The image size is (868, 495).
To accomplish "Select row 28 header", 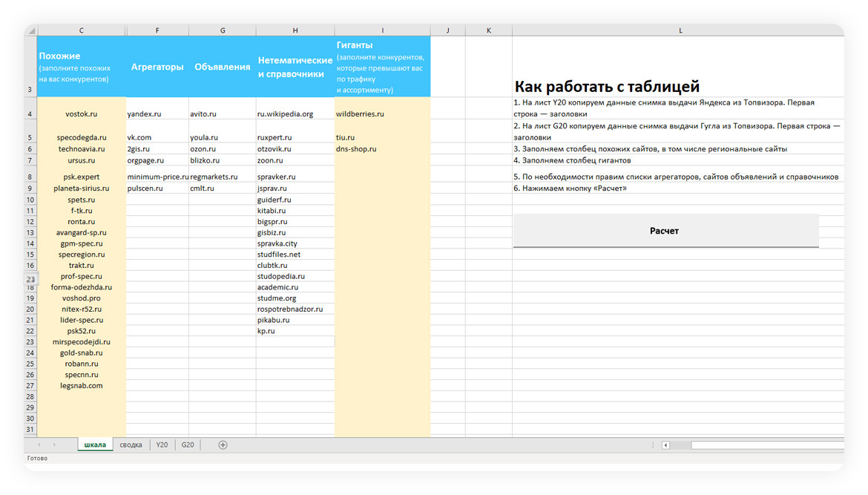I will point(30,396).
